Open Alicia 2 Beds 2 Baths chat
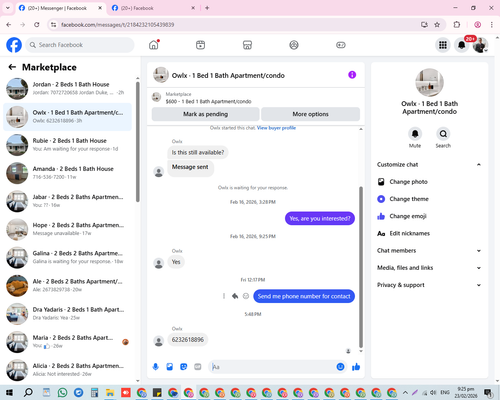Viewport: 500px width, 400px height. (x=67, y=370)
